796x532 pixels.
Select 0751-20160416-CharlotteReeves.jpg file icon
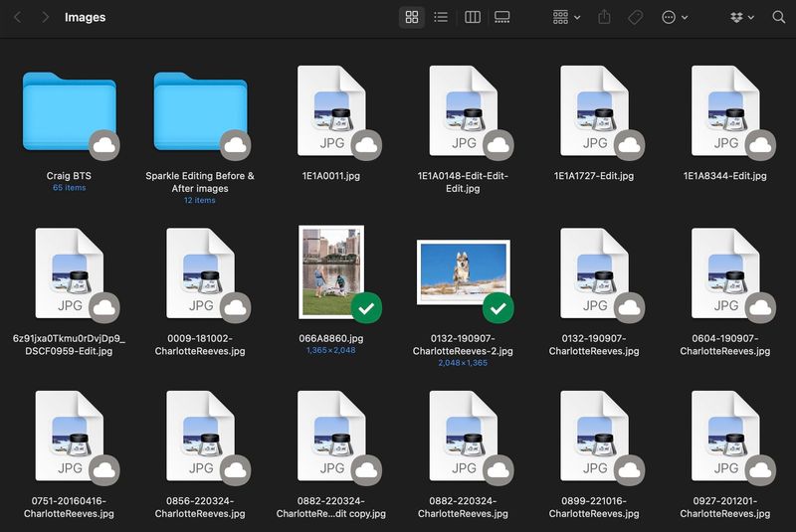click(69, 436)
